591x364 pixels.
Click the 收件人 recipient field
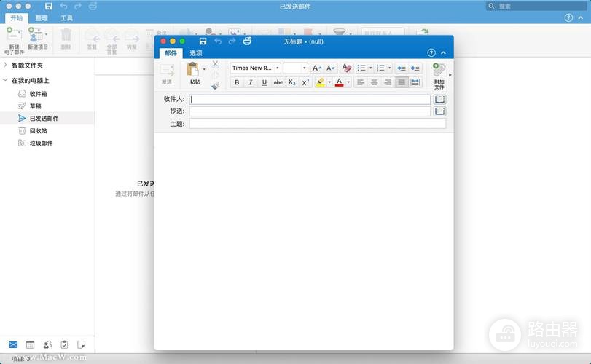310,100
